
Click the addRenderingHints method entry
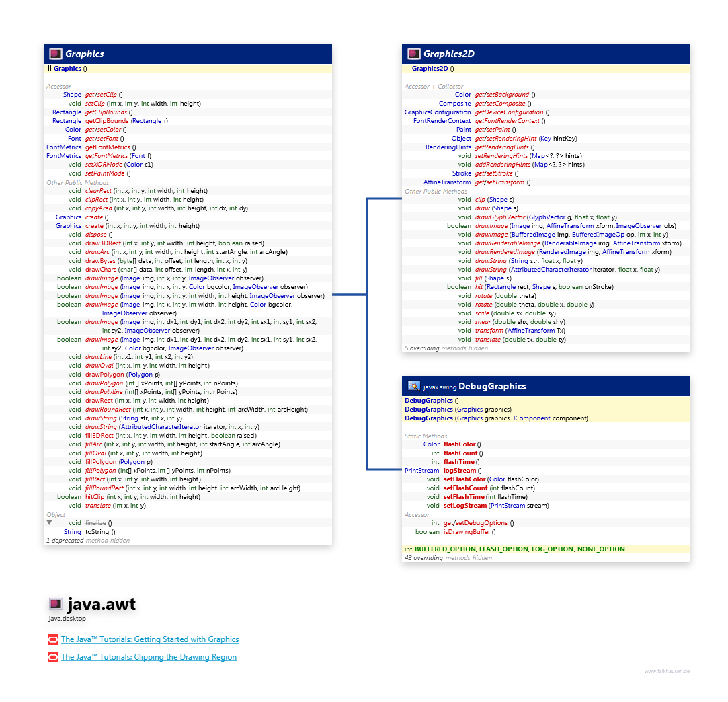pyautogui.click(x=503, y=165)
